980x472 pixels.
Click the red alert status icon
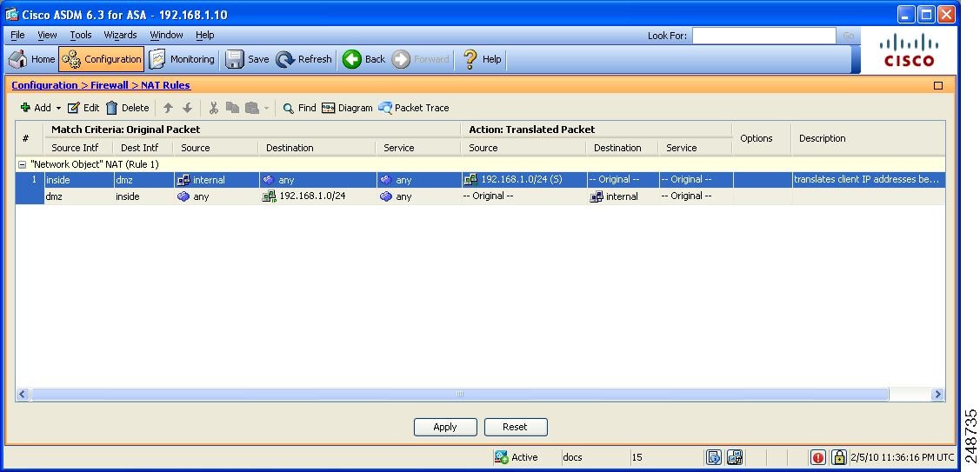pos(817,457)
